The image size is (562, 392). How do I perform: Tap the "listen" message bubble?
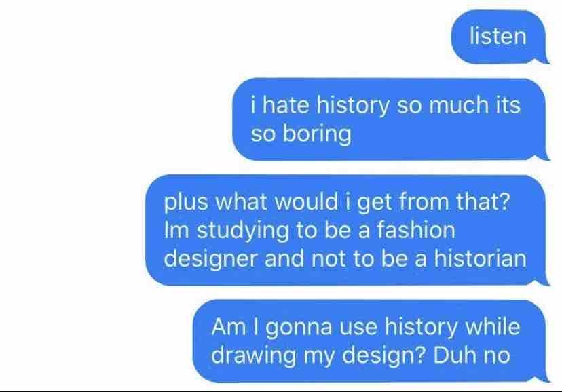pos(500,37)
